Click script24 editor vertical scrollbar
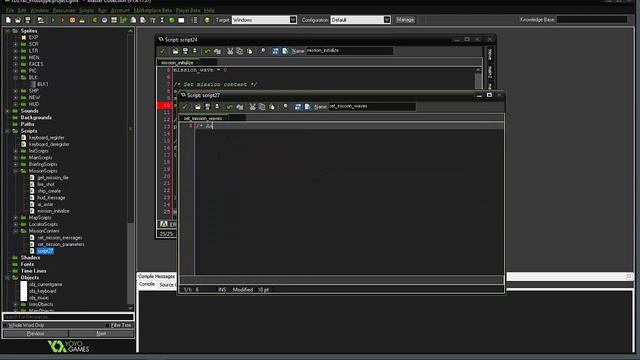This screenshot has width=640, height=360. point(478,78)
